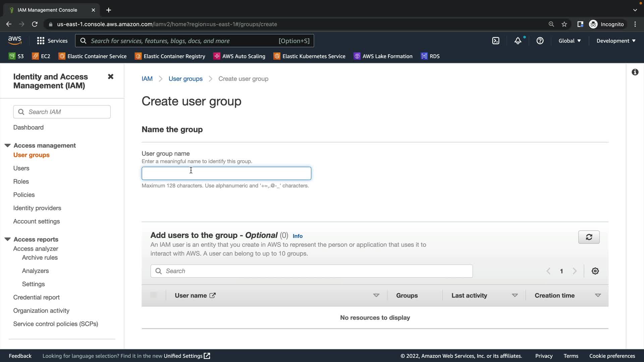Sort by the User name column arrow
The height and width of the screenshot is (362, 644).
click(376, 295)
